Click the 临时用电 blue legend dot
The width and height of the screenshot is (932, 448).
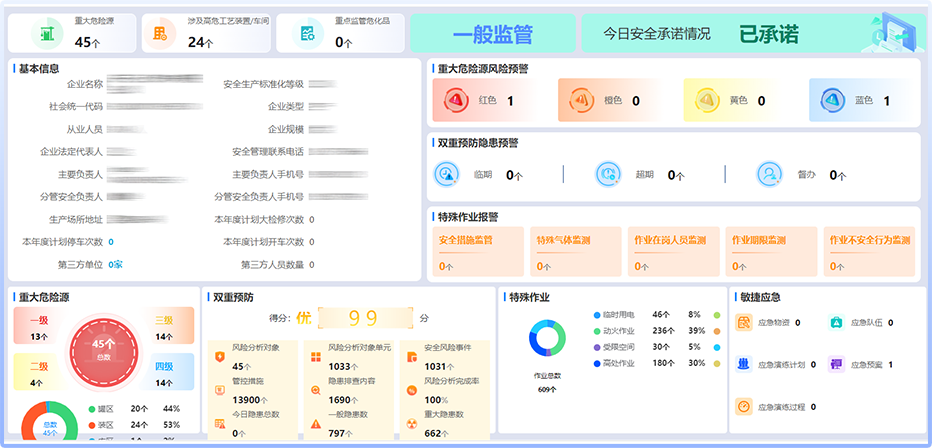point(597,315)
